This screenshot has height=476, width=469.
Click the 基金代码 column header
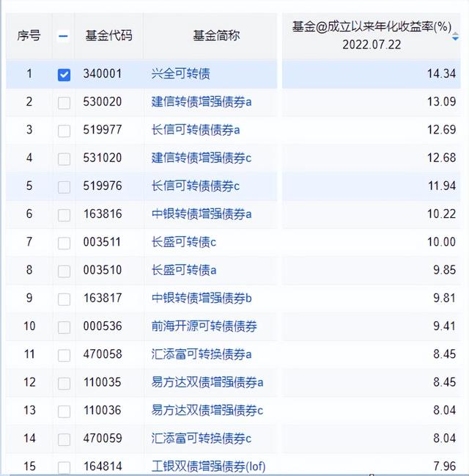pyautogui.click(x=108, y=36)
